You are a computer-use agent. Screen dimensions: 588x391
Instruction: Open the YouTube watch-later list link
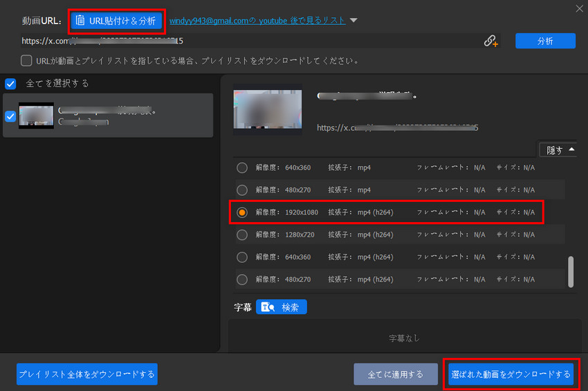point(257,21)
